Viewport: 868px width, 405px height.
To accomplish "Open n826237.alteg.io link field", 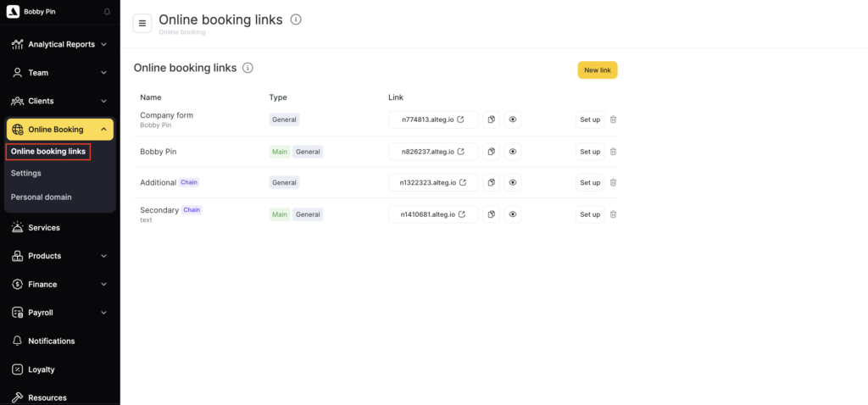I will pyautogui.click(x=432, y=152).
